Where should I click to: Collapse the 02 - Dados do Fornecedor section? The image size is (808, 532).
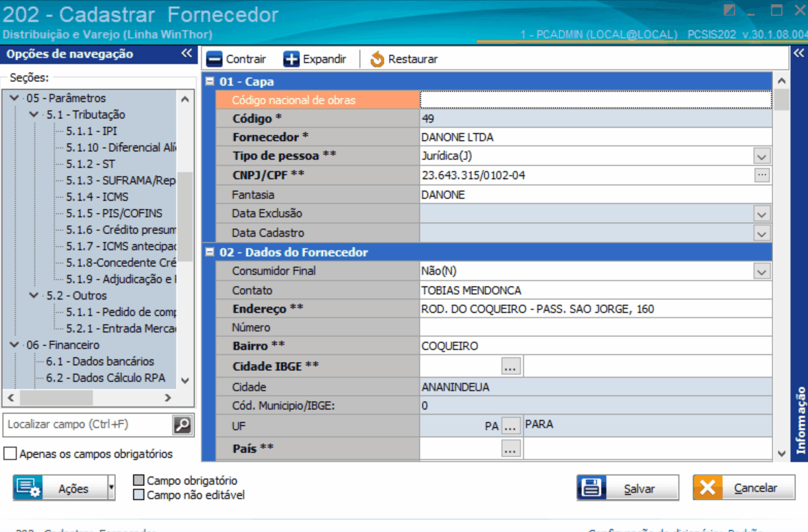click(210, 252)
